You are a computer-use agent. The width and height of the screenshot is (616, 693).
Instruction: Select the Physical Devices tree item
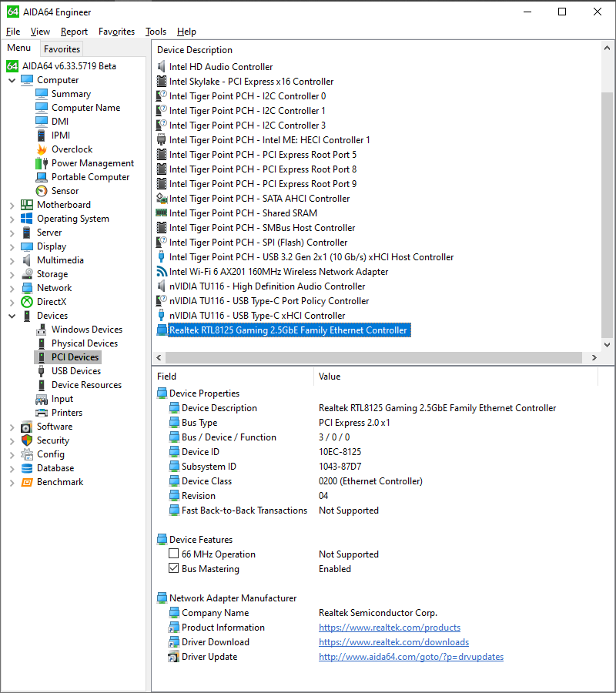(85, 343)
